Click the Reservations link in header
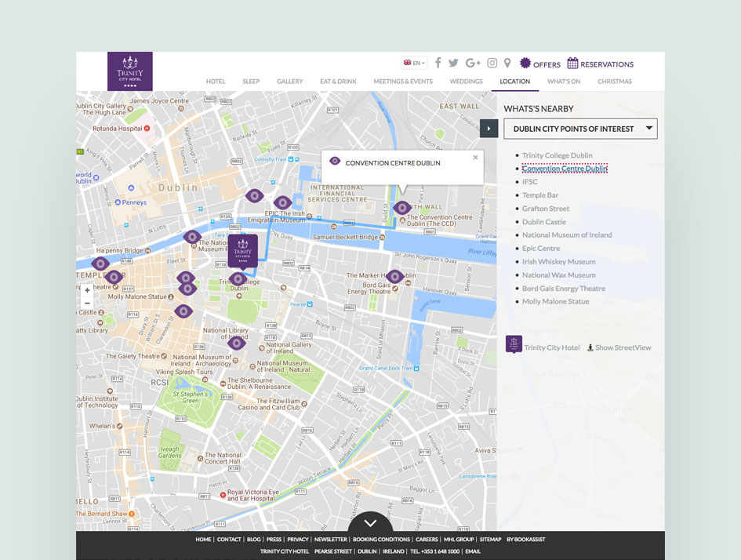741x560 pixels. click(607, 64)
